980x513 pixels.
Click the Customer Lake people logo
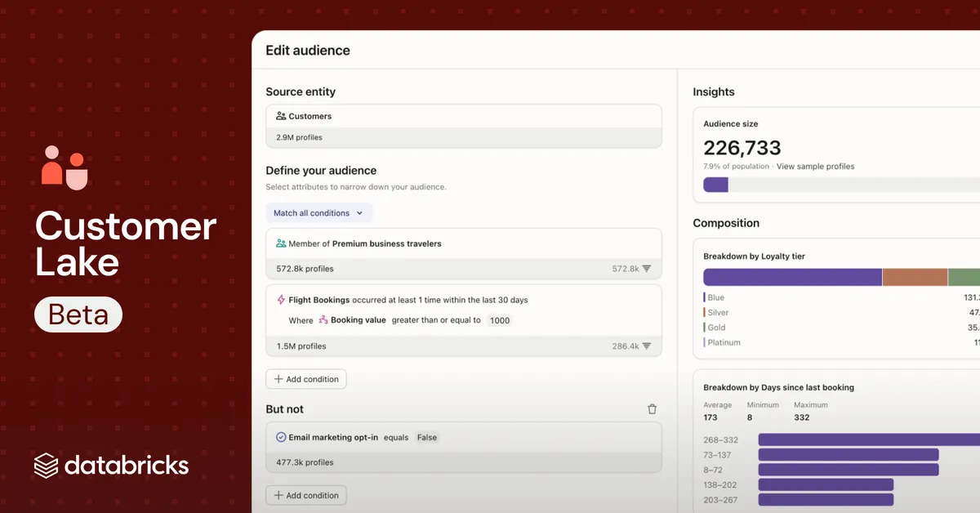coord(64,167)
